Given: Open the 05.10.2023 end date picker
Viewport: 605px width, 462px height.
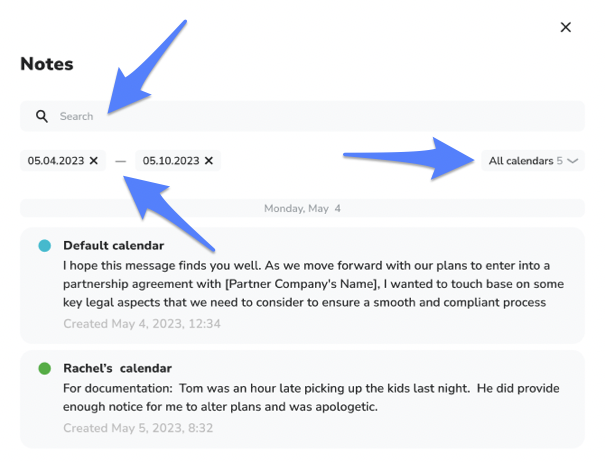Looking at the screenshot, I should [170, 160].
